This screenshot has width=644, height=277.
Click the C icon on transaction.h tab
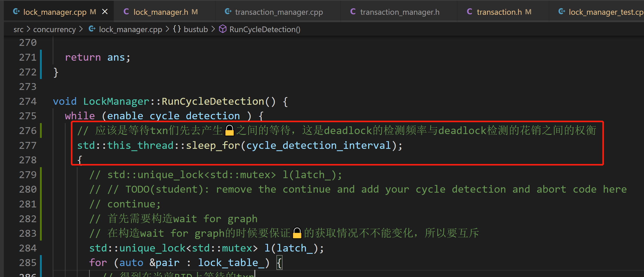click(469, 11)
